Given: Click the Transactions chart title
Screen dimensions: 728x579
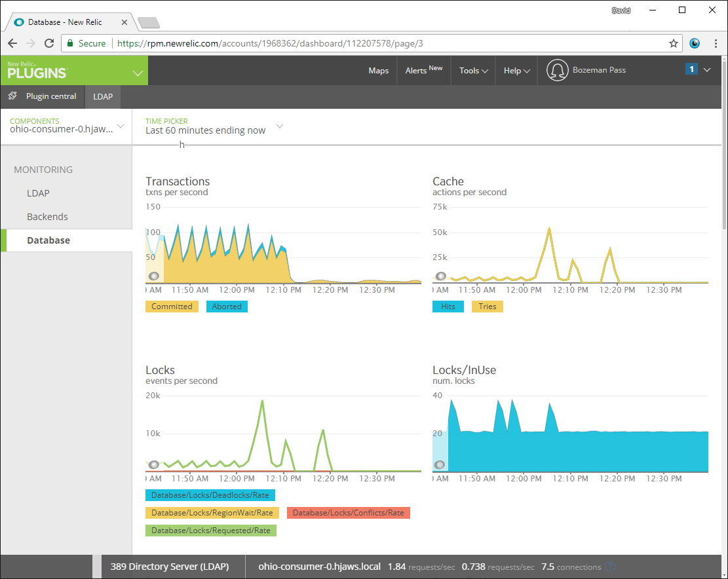Looking at the screenshot, I should point(178,181).
